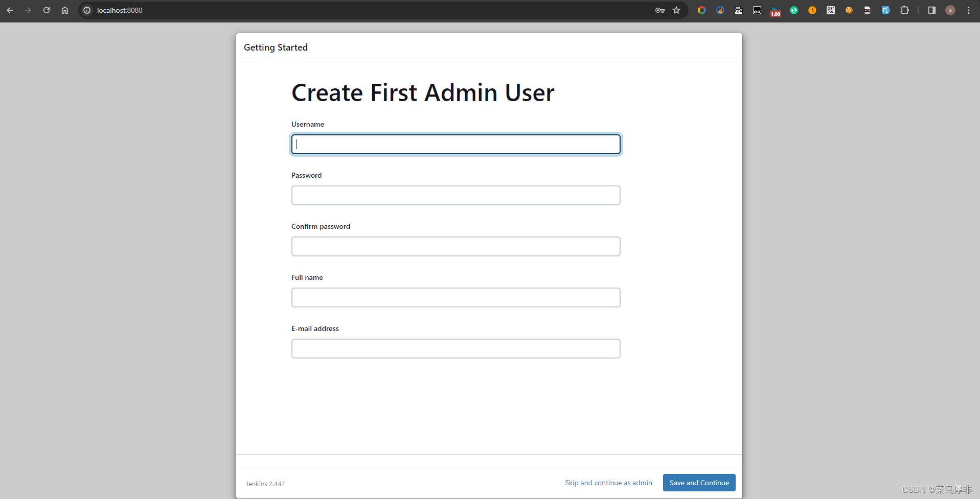This screenshot has width=980, height=499.
Task: Open the extensions puzzle piece menu
Action: [x=905, y=10]
